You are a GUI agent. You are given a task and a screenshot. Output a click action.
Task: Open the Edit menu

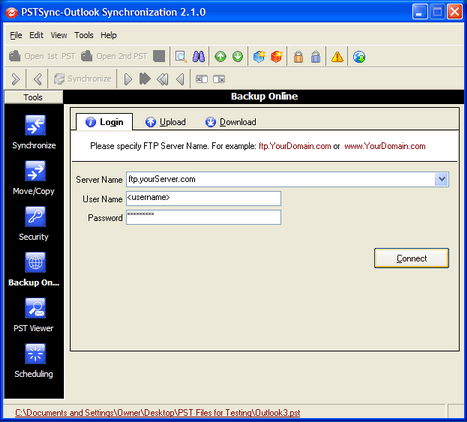(x=36, y=35)
